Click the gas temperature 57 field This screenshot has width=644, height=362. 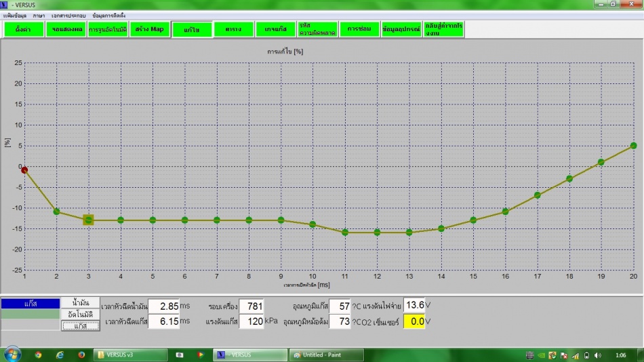(340, 306)
